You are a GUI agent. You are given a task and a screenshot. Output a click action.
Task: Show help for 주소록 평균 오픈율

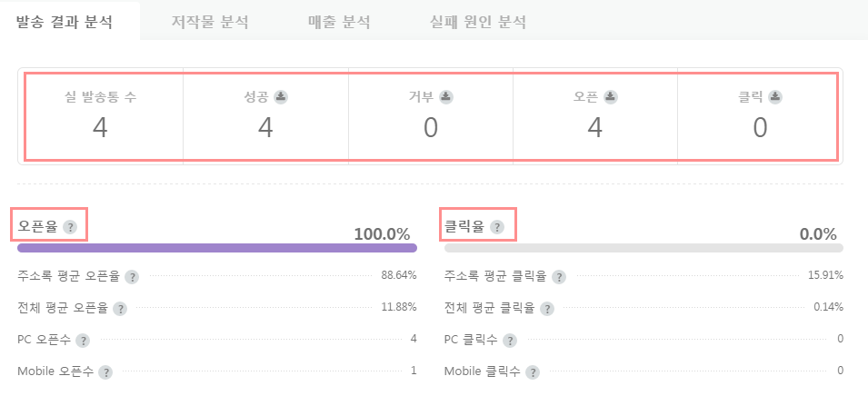pos(132,277)
